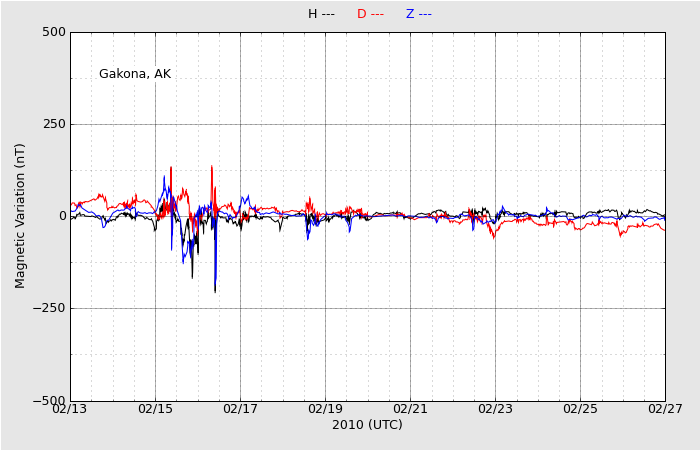
Task: Click the 2010 (UTC) axis title
Action: tap(367, 425)
